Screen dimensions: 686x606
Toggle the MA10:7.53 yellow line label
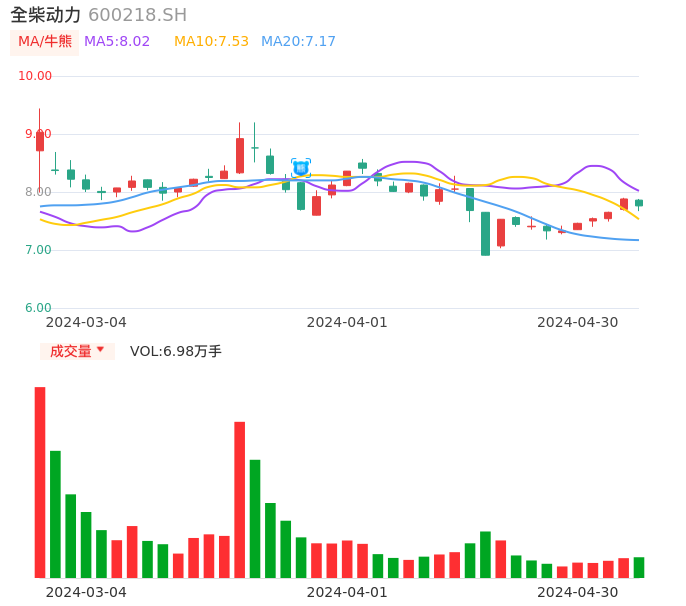click(x=211, y=42)
